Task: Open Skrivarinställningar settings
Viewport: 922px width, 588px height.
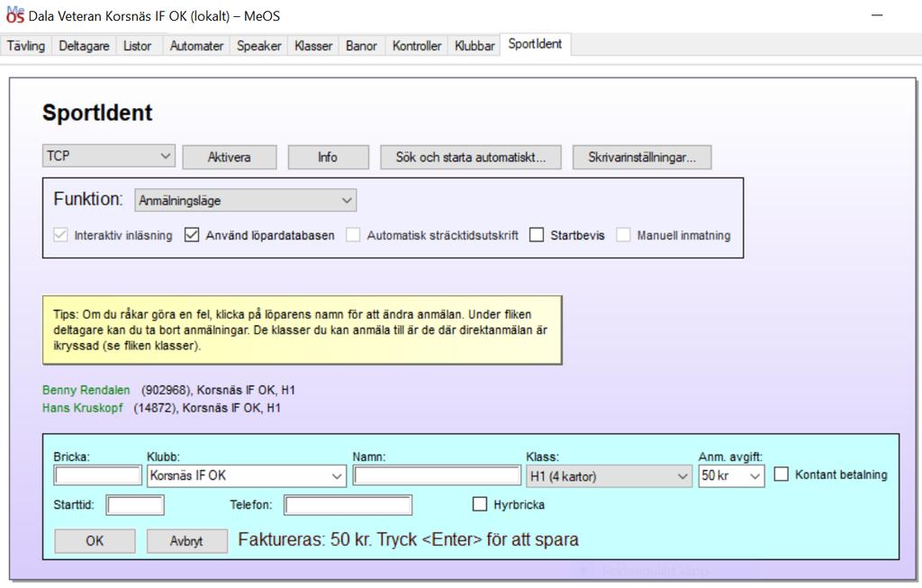Action: click(642, 157)
